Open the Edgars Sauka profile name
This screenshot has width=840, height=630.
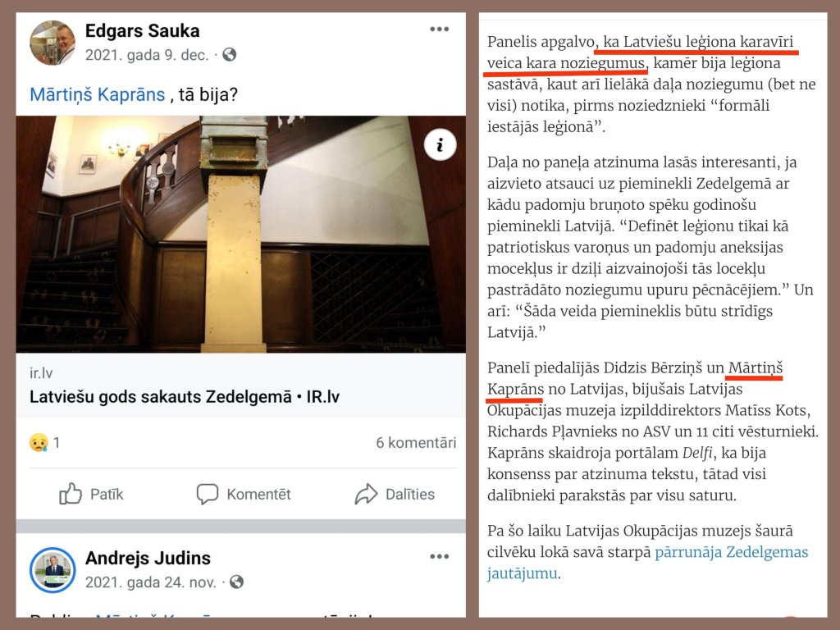[142, 30]
